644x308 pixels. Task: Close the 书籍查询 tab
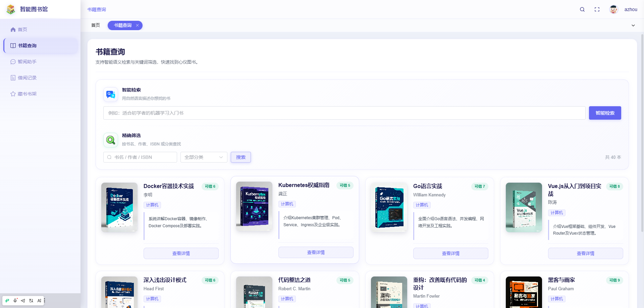[x=137, y=25]
